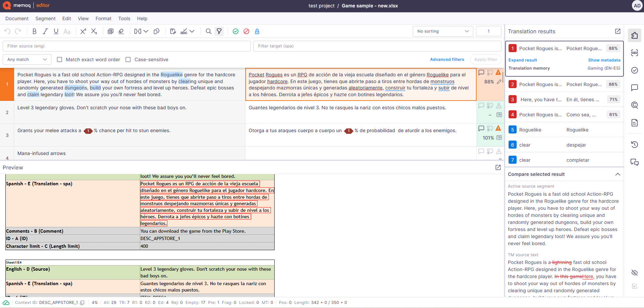Viewport: 644px width, 308px height.
Task: Open the Tools menu
Action: pyautogui.click(x=124, y=18)
